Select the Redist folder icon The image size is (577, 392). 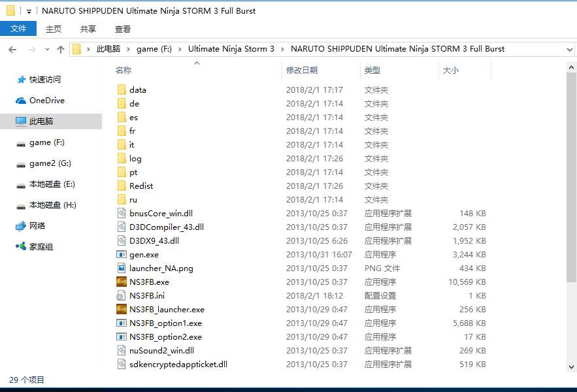122,186
